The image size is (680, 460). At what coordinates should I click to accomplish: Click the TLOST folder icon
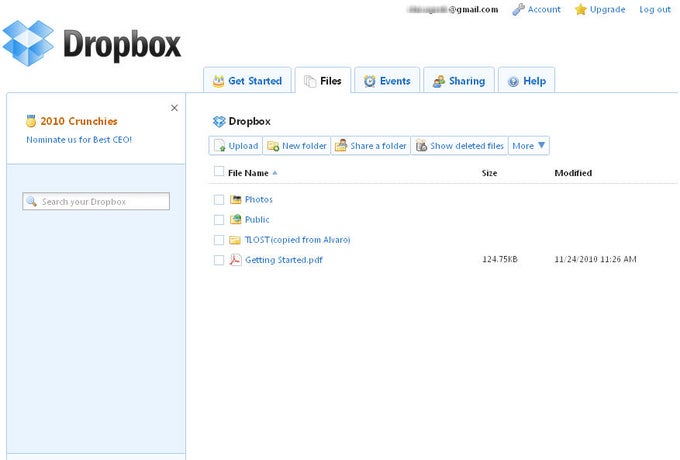click(x=235, y=240)
